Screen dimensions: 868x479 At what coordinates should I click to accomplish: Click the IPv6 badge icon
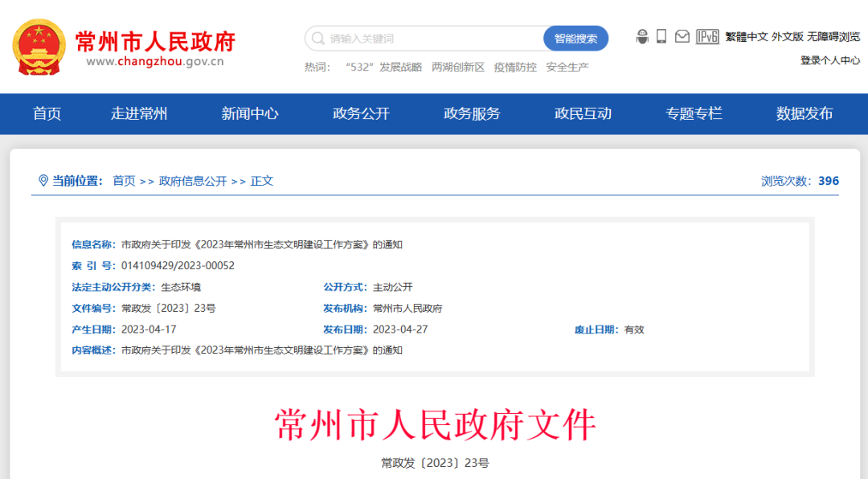707,36
